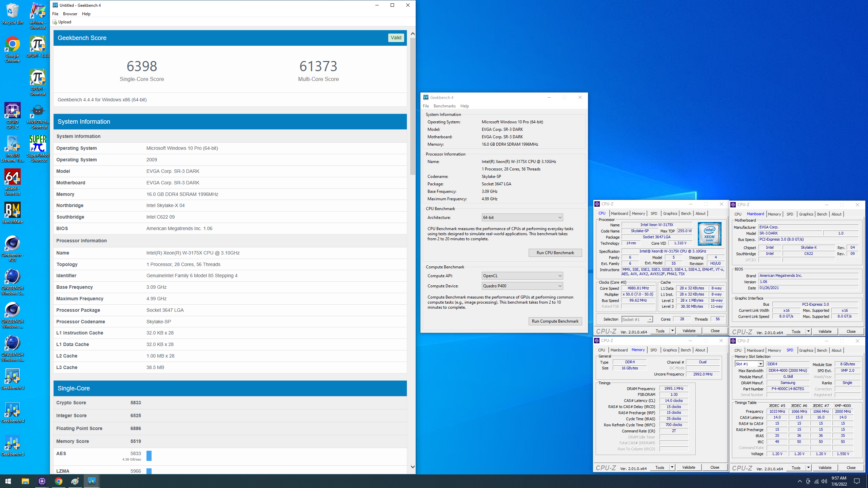Screen dimensions: 868x488
Task: Open the aida64 Shortcut desktop icon
Action: coord(12,182)
